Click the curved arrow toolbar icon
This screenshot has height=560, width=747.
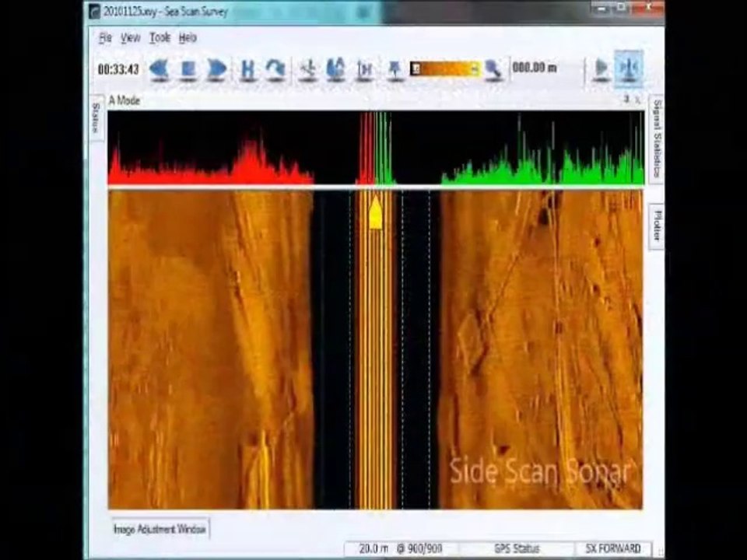click(x=275, y=69)
